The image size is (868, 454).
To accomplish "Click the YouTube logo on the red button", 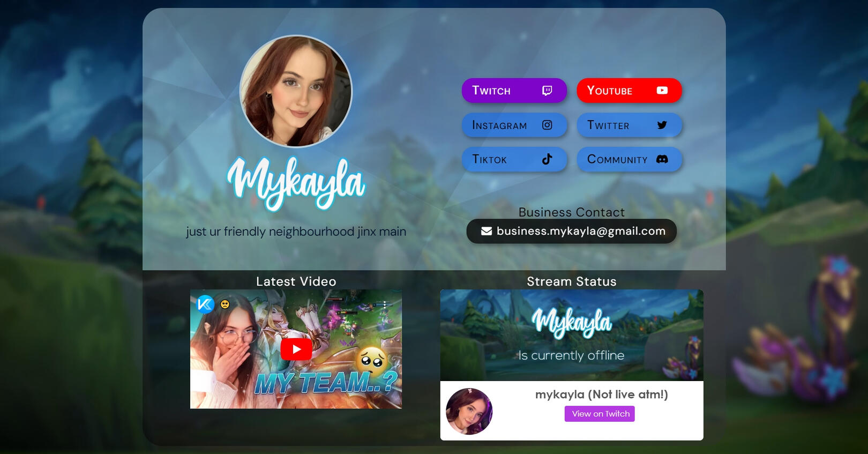I will [x=662, y=91].
